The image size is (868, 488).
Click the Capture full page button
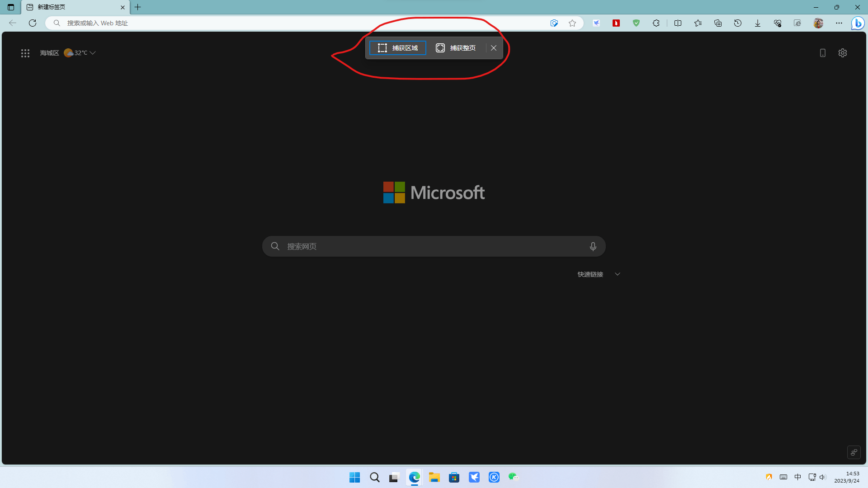456,48
